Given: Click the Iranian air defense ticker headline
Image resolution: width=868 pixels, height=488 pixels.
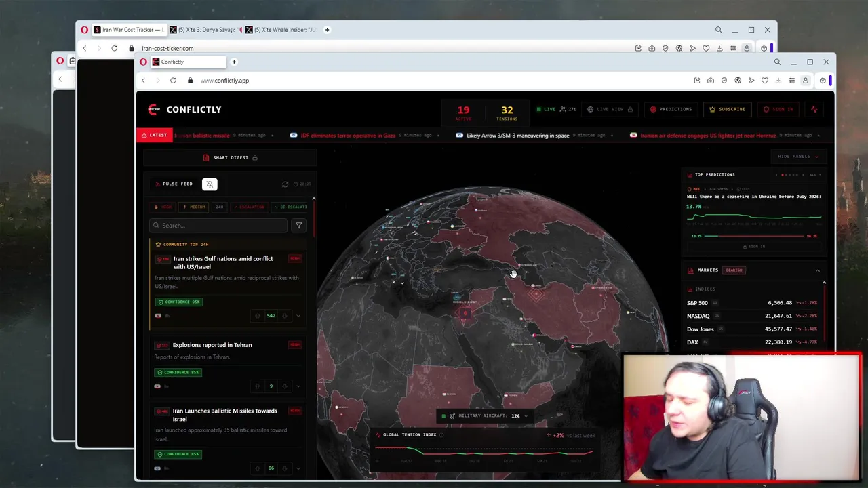Looking at the screenshot, I should pos(708,136).
